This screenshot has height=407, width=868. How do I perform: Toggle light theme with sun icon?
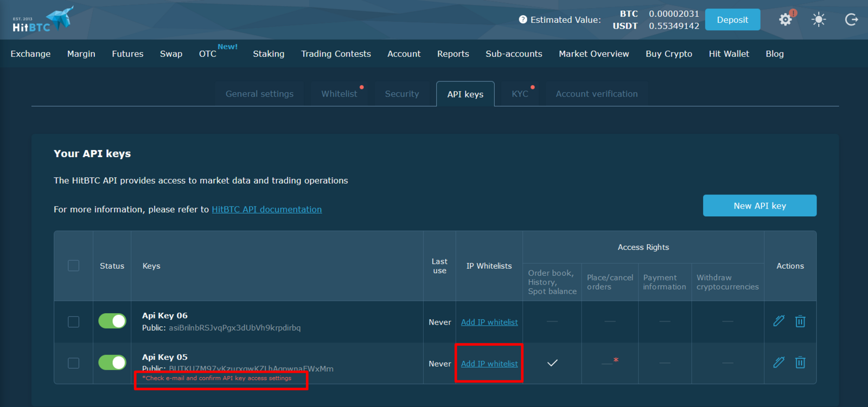(x=819, y=20)
